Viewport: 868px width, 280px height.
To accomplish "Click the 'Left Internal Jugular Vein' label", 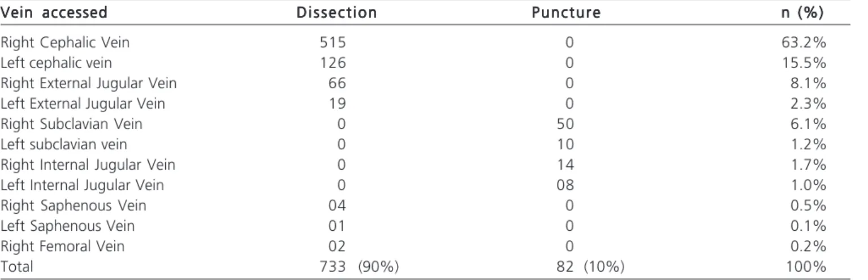I will tap(82, 185).
